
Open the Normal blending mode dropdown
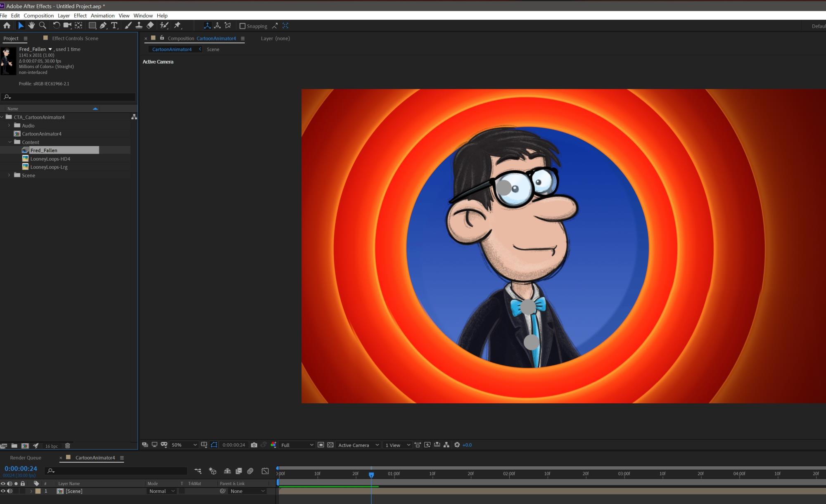click(161, 491)
